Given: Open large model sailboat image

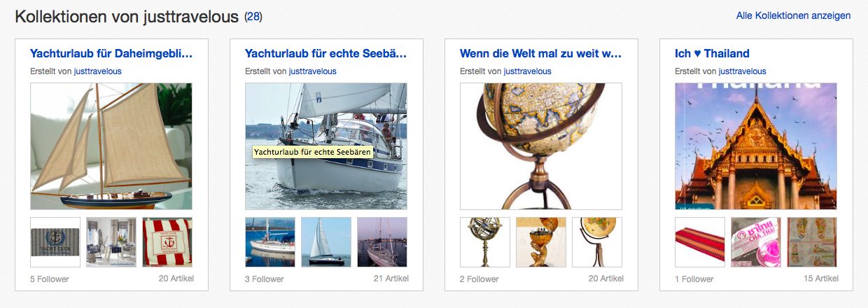Looking at the screenshot, I should click(111, 146).
